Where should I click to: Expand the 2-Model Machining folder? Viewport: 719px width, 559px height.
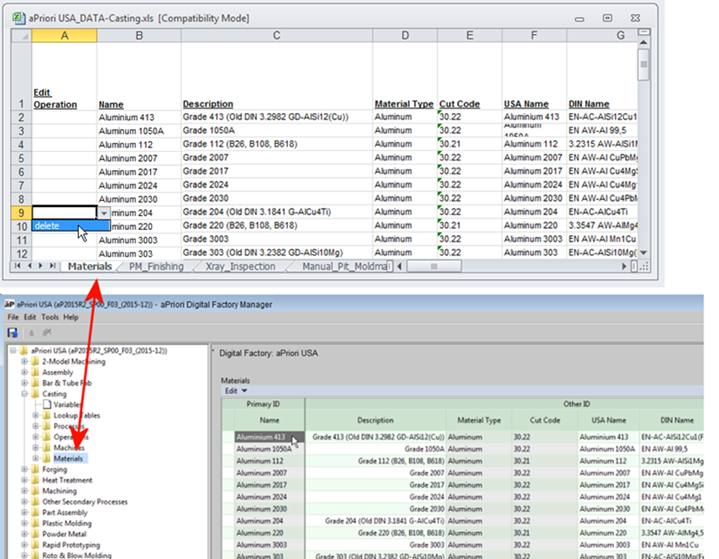coord(24,361)
